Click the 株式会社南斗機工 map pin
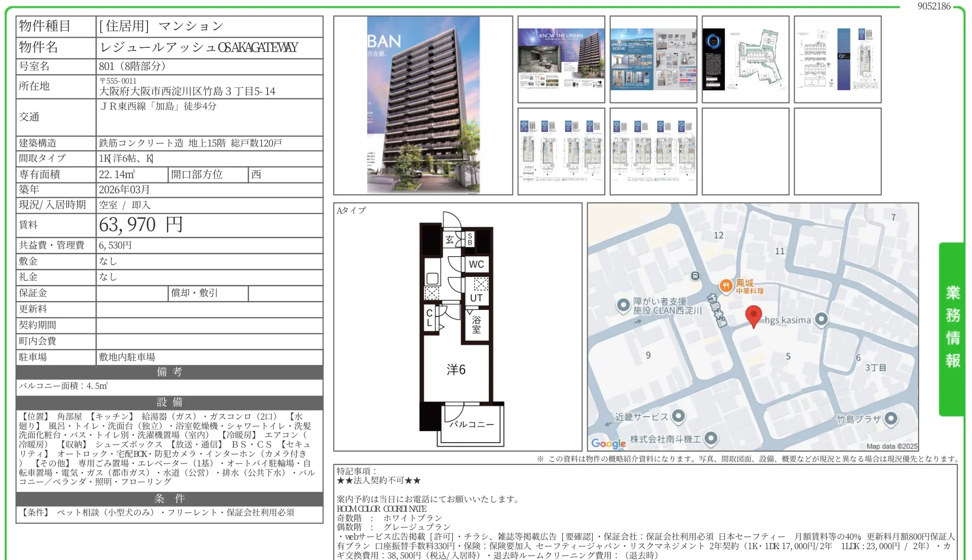This screenshot has width=972, height=560. click(712, 438)
